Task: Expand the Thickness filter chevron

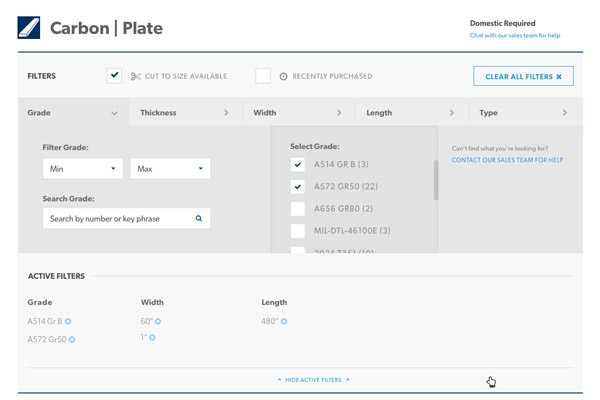Action: 226,113
